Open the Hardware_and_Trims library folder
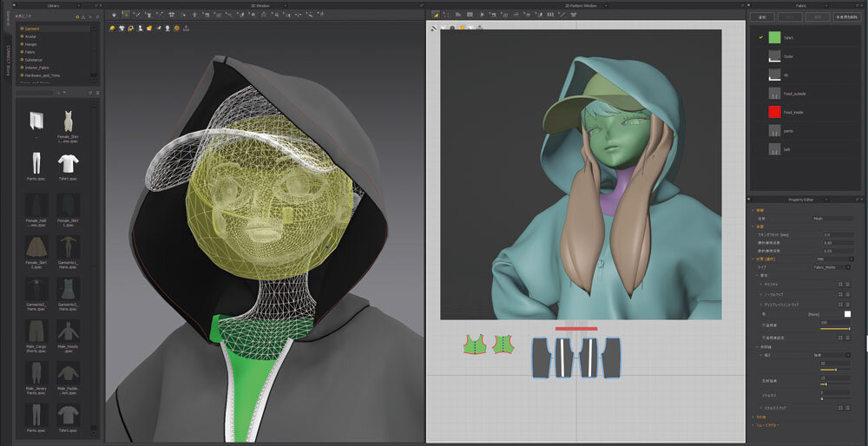This screenshot has height=446, width=868. click(x=43, y=75)
